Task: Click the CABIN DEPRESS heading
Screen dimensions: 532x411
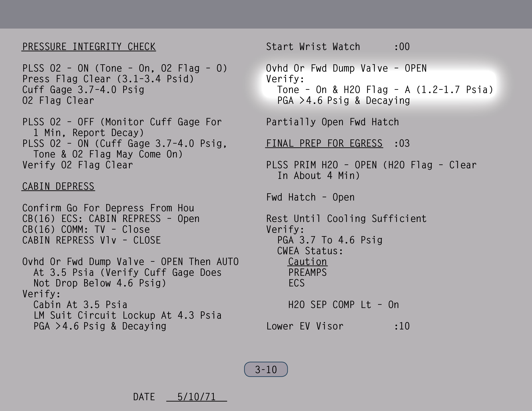Action: [58, 186]
